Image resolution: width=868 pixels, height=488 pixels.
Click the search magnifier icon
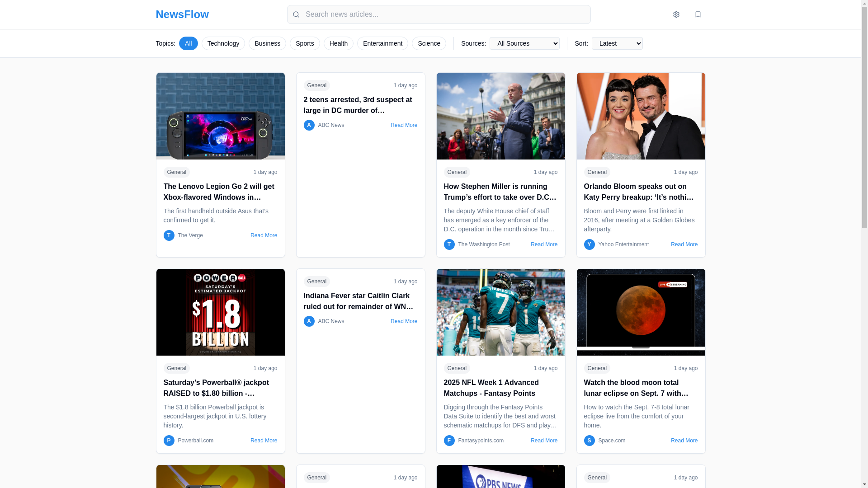point(296,14)
